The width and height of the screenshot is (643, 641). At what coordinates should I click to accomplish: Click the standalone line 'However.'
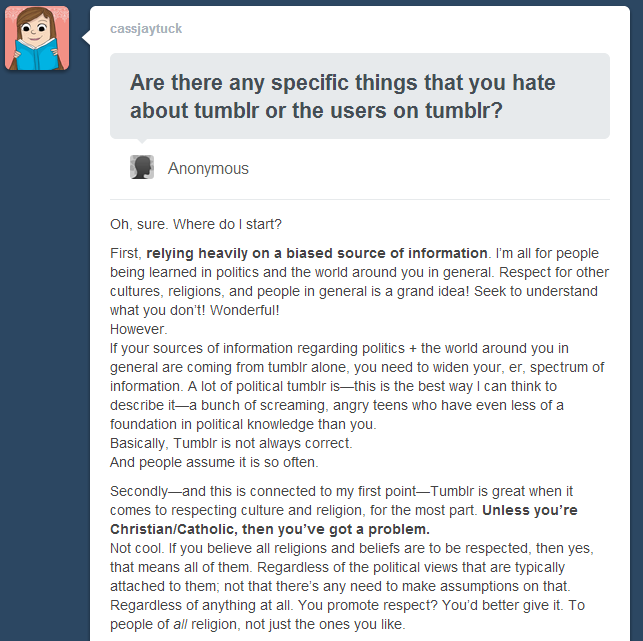[x=138, y=329]
